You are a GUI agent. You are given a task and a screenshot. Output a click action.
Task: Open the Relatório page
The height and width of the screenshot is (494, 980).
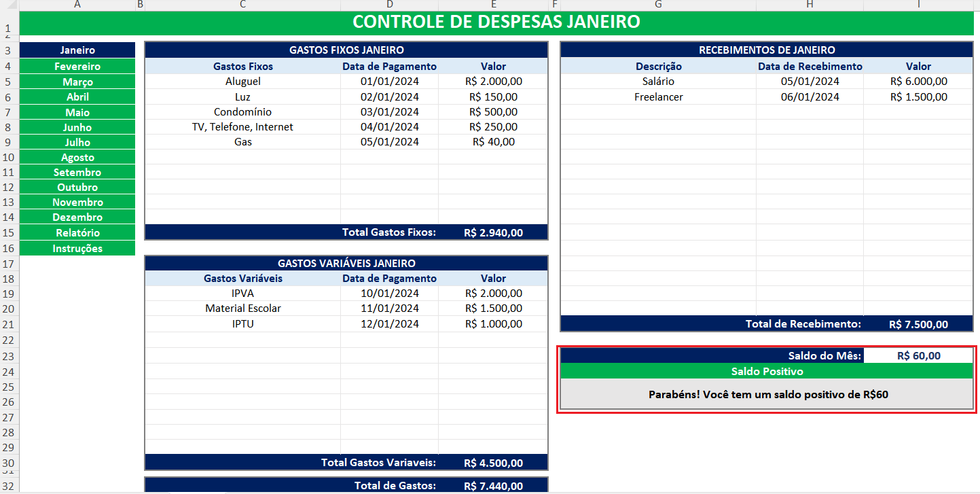click(x=77, y=232)
